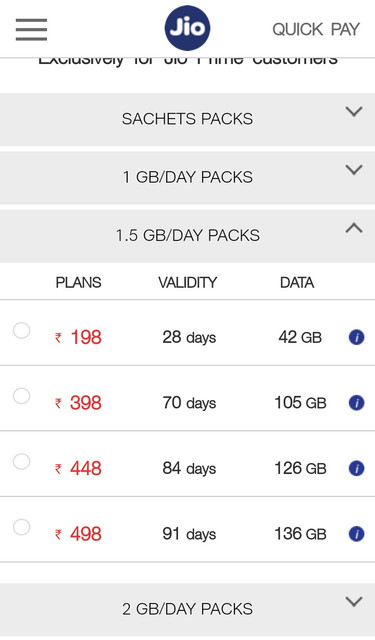375x640 pixels.
Task: Pick the ₹448 plan radio button
Action: tap(21, 462)
